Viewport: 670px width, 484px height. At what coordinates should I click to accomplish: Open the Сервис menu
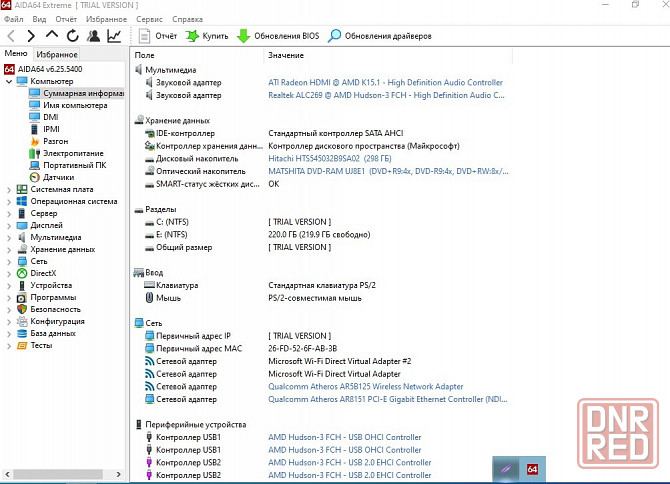click(x=149, y=19)
